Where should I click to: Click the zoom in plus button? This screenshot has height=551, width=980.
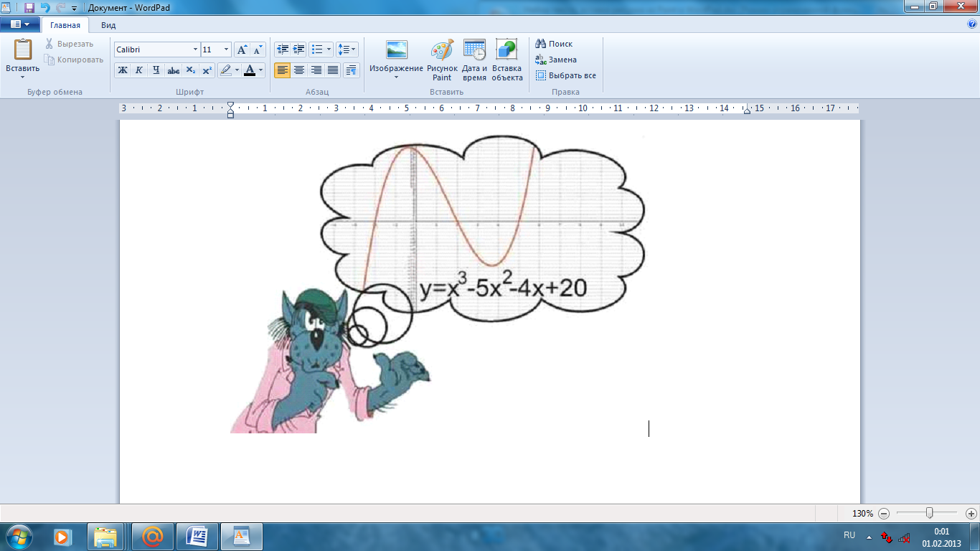point(971,514)
